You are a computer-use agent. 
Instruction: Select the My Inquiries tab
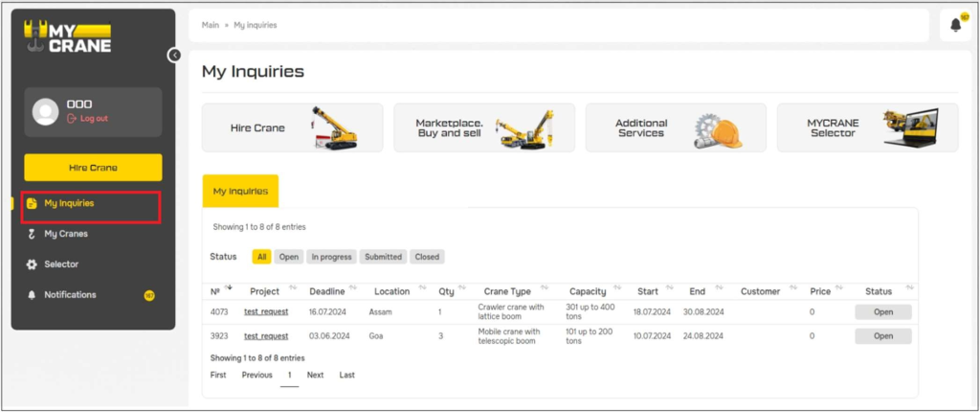[x=240, y=191]
